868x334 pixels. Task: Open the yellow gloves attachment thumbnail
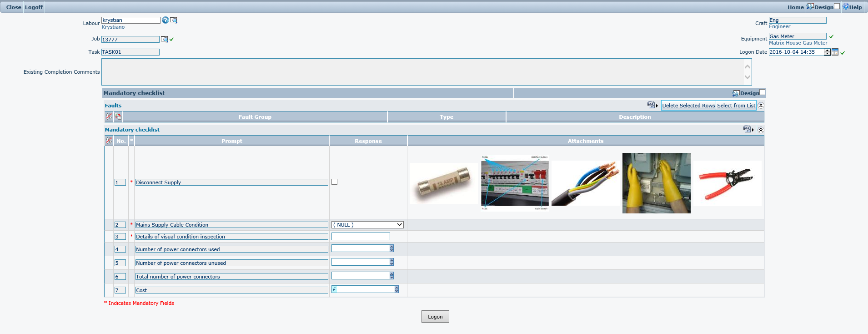656,183
